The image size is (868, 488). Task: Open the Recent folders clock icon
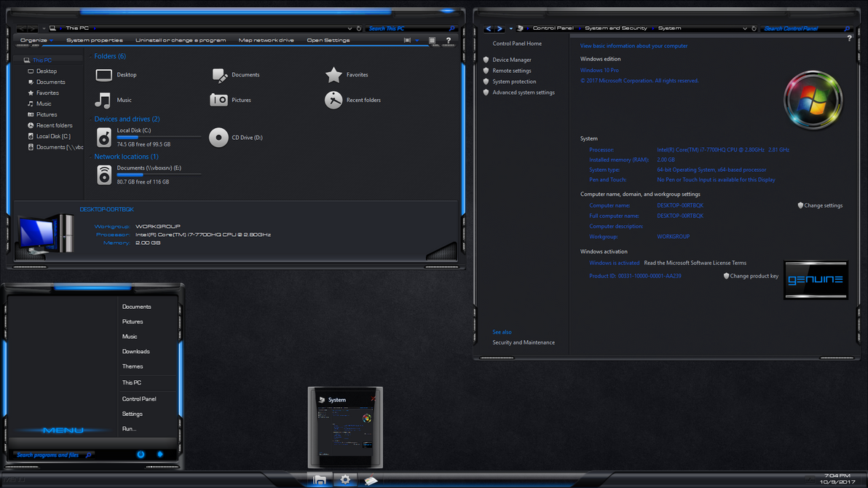pos(334,101)
